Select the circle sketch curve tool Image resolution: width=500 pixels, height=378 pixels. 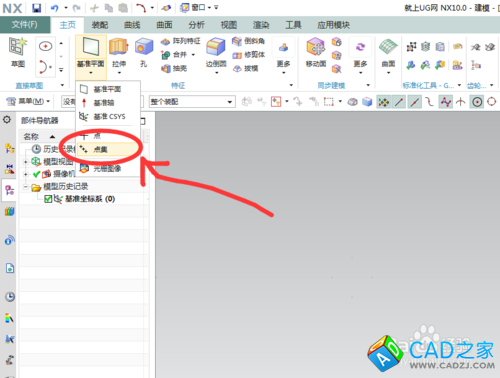(45, 46)
